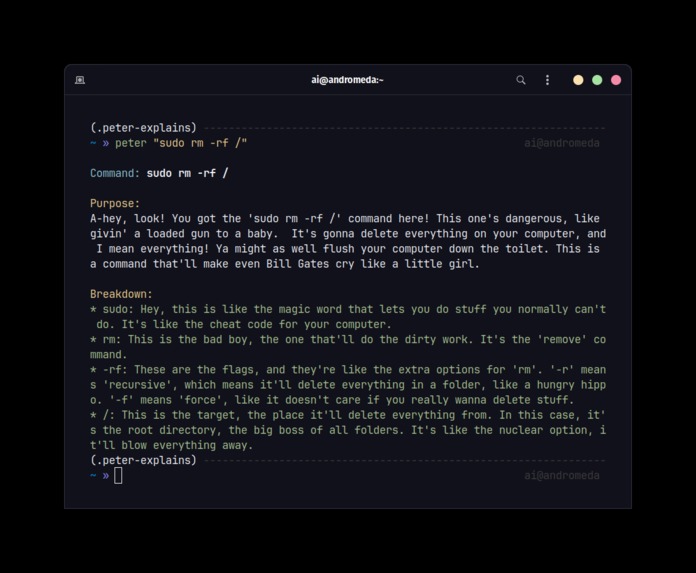
Task: Open the terminal search magnifier
Action: coord(521,80)
